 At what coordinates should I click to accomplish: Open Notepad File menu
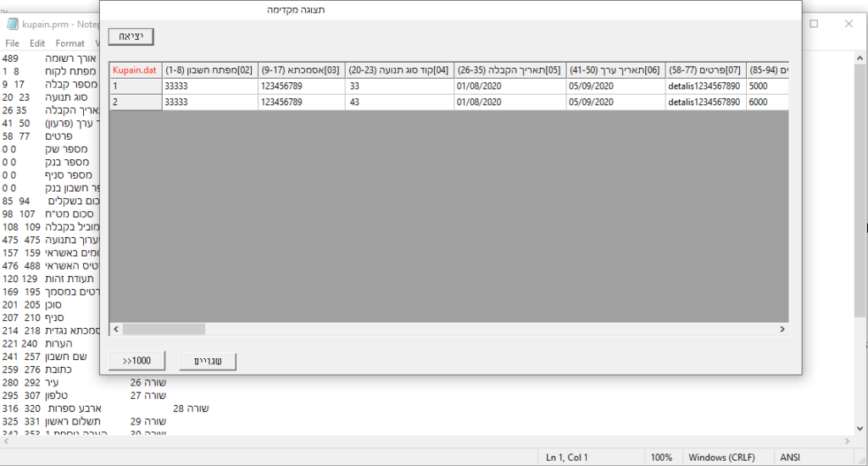tap(12, 43)
